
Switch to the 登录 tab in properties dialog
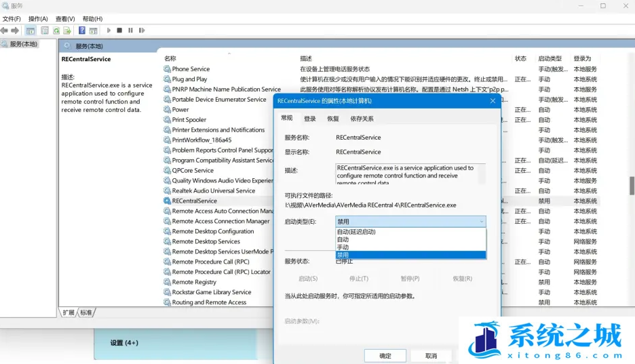coord(310,119)
